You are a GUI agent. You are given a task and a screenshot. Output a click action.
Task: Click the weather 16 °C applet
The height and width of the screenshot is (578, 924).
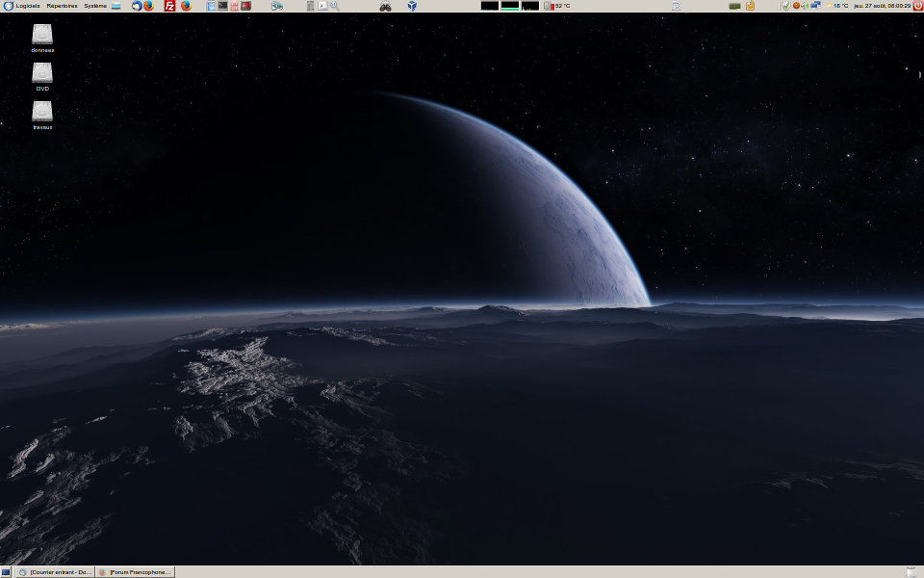point(836,6)
